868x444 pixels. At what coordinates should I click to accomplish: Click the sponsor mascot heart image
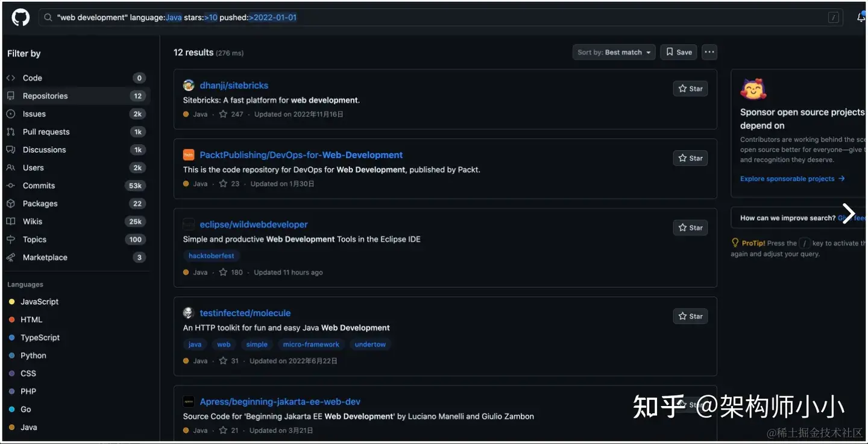pyautogui.click(x=753, y=90)
